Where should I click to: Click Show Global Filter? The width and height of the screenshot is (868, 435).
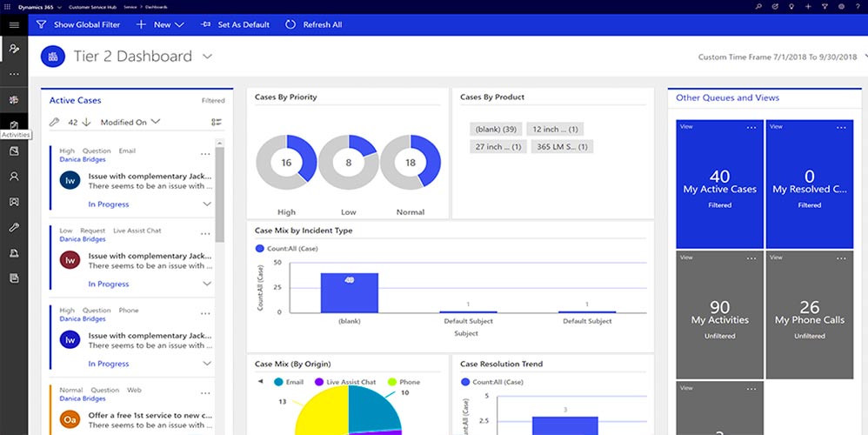78,25
